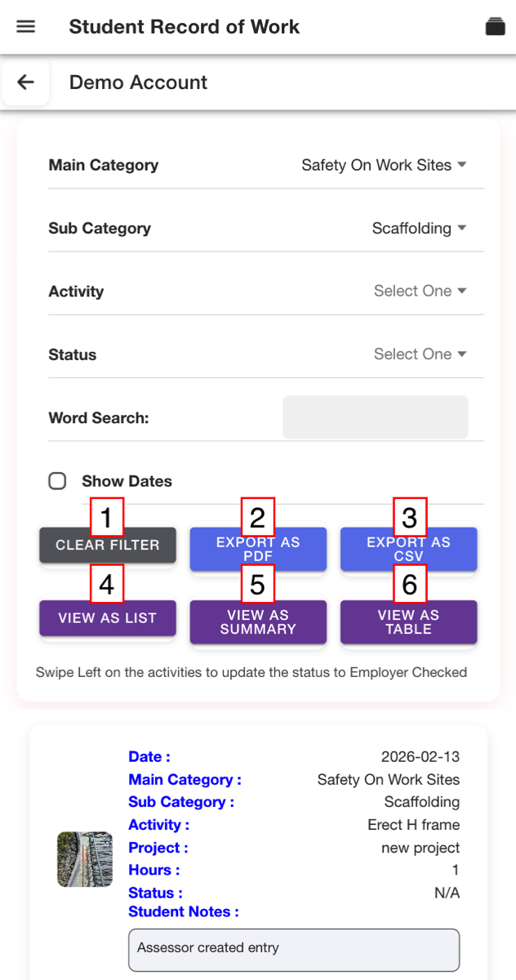Click the Clear Filter button
The image size is (516, 980).
click(108, 545)
